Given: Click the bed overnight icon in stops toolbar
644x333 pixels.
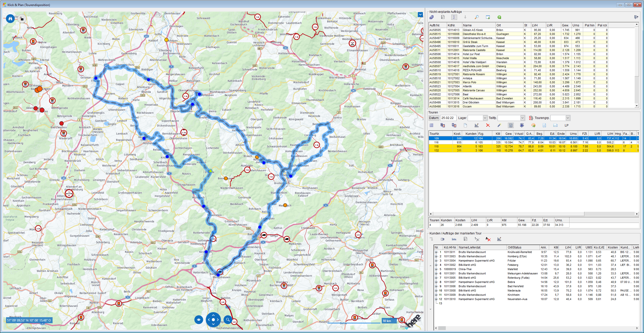Looking at the screenshot, I should [454, 239].
